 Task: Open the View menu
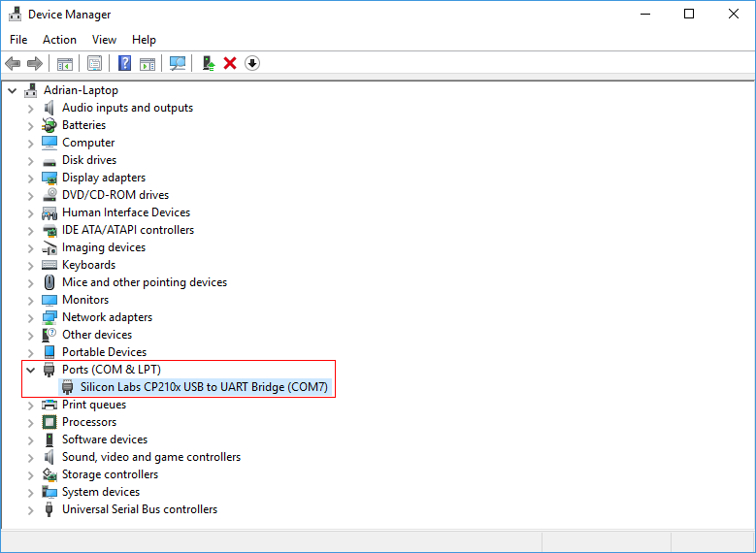click(x=104, y=40)
